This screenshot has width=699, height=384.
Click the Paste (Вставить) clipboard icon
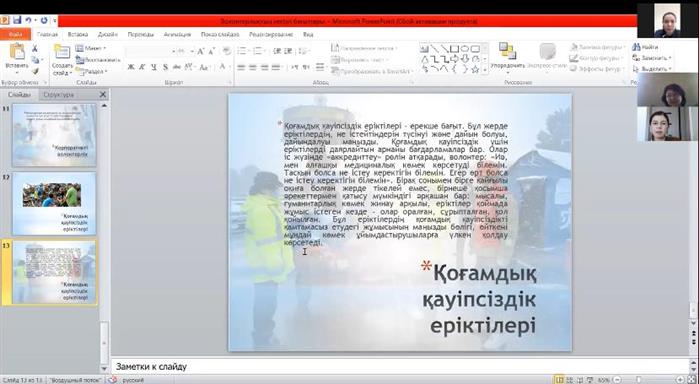click(x=17, y=52)
